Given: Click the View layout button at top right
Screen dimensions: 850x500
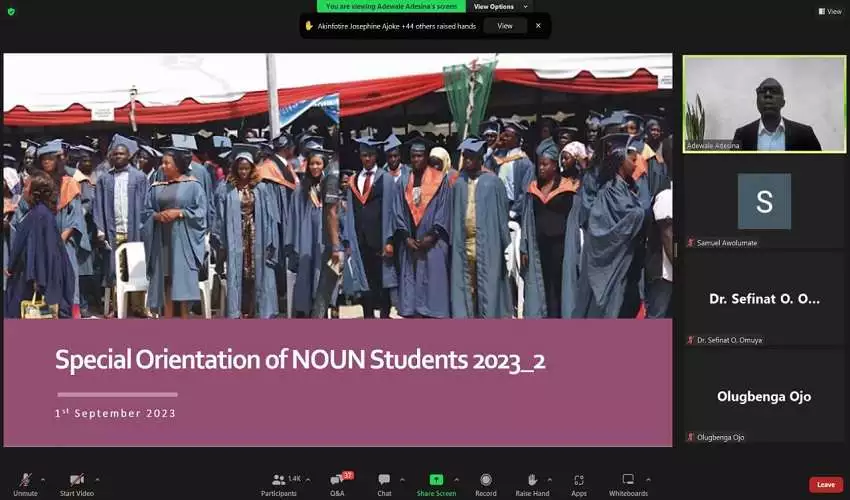Looking at the screenshot, I should [830, 11].
